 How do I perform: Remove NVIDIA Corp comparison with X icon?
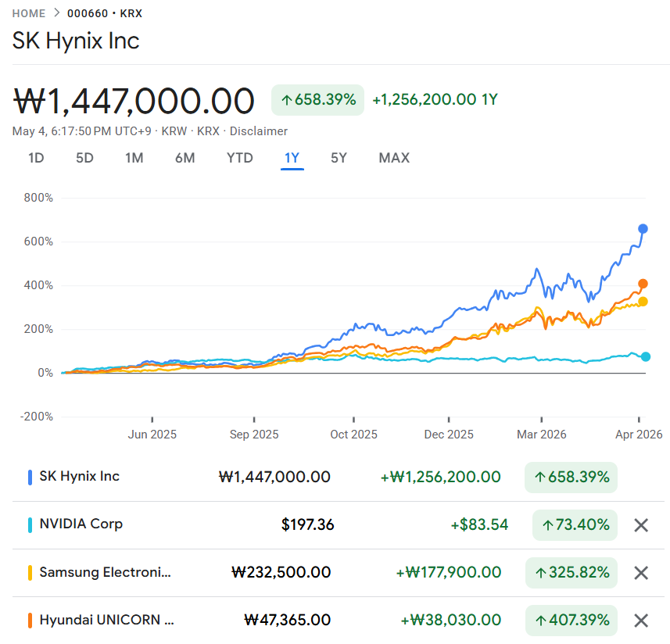pyautogui.click(x=641, y=525)
